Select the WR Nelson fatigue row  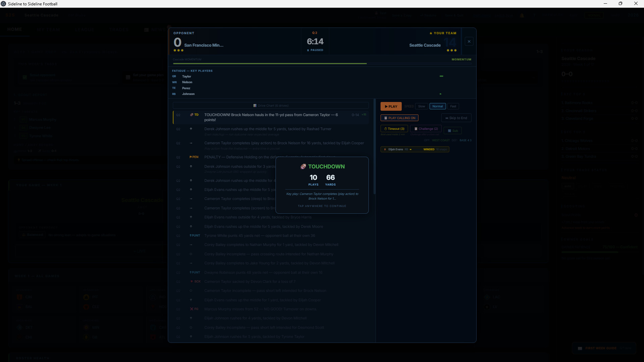[322, 82]
